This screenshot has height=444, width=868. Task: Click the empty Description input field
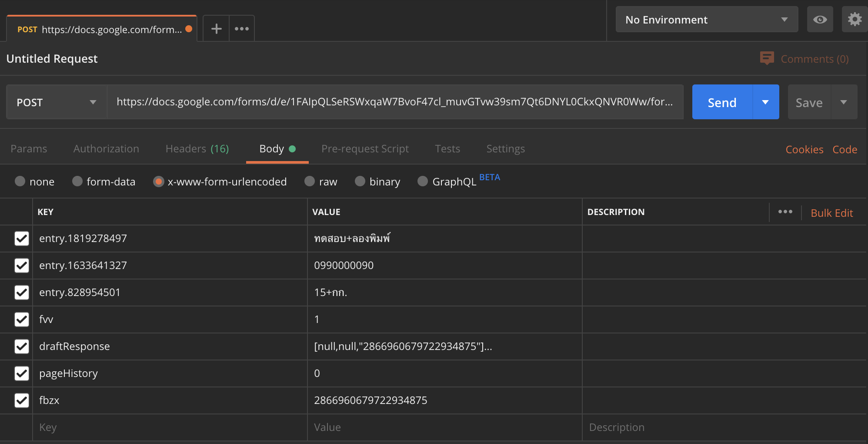point(724,427)
